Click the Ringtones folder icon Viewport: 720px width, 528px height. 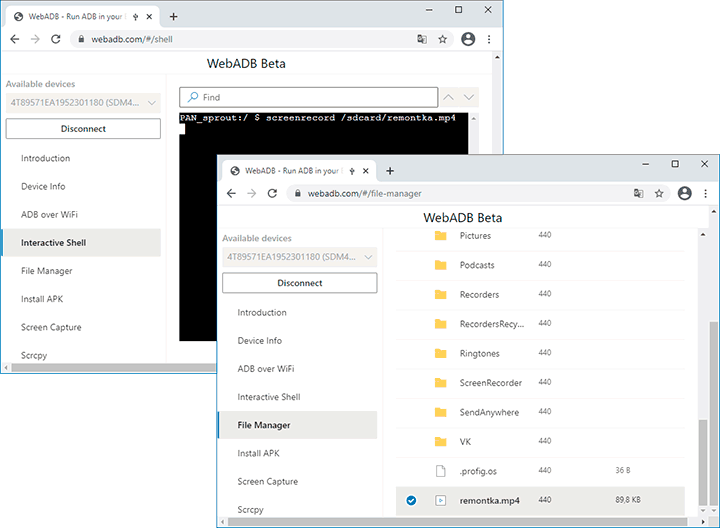tap(440, 353)
